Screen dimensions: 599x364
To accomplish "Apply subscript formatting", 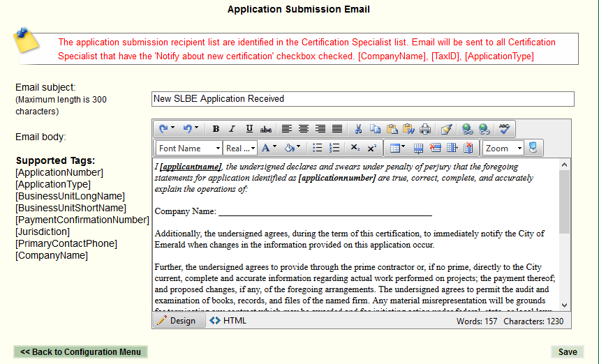I will click(355, 148).
